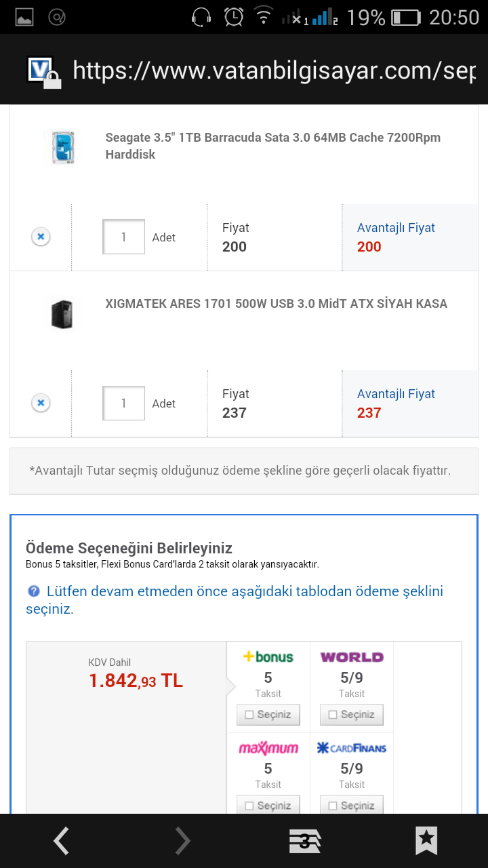Open XIGMATEK ARES 1701 product link
Image resolution: width=488 pixels, height=868 pixels.
click(276, 304)
